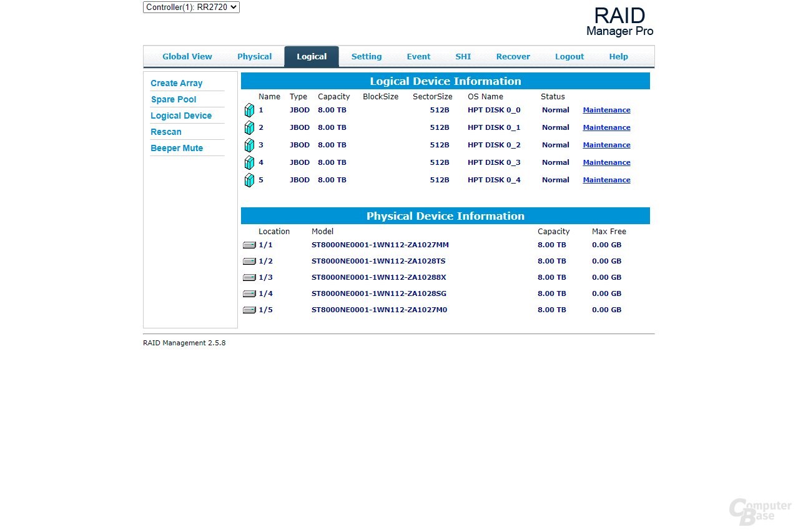The height and width of the screenshot is (532, 798).
Task: Click the logical device icon for JBOD 2
Action: coord(249,128)
